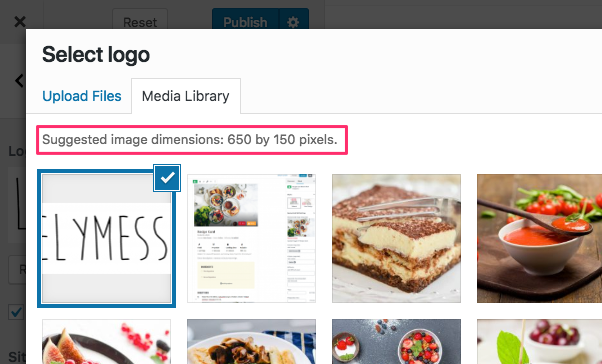Toggle the checkbox in the left sidebar
This screenshot has width=602, height=364.
17,312
